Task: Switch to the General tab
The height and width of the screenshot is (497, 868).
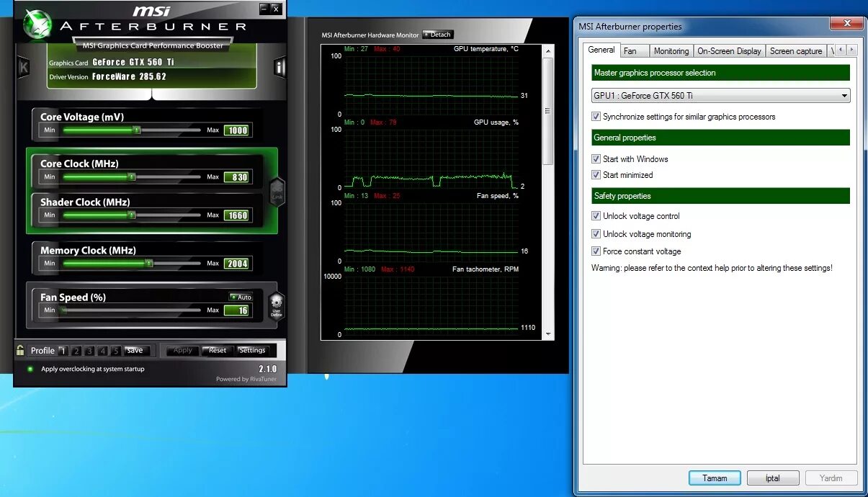Action: 601,50
